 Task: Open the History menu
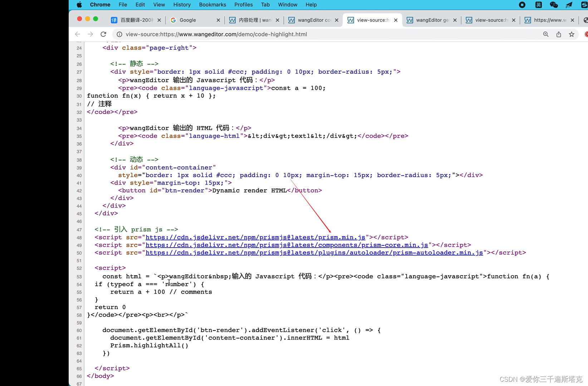pos(182,5)
